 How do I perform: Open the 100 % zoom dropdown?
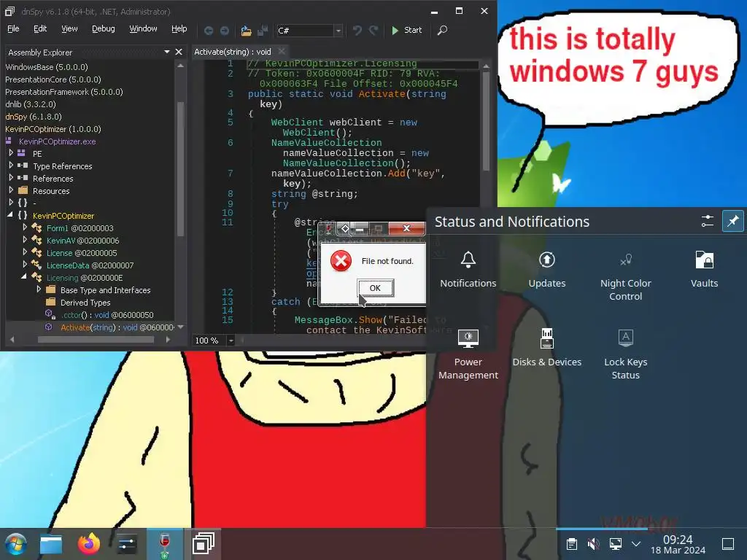click(231, 341)
